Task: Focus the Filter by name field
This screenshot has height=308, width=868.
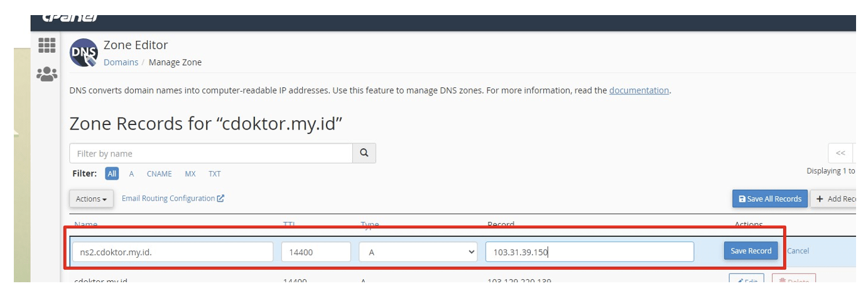Action: coord(211,153)
